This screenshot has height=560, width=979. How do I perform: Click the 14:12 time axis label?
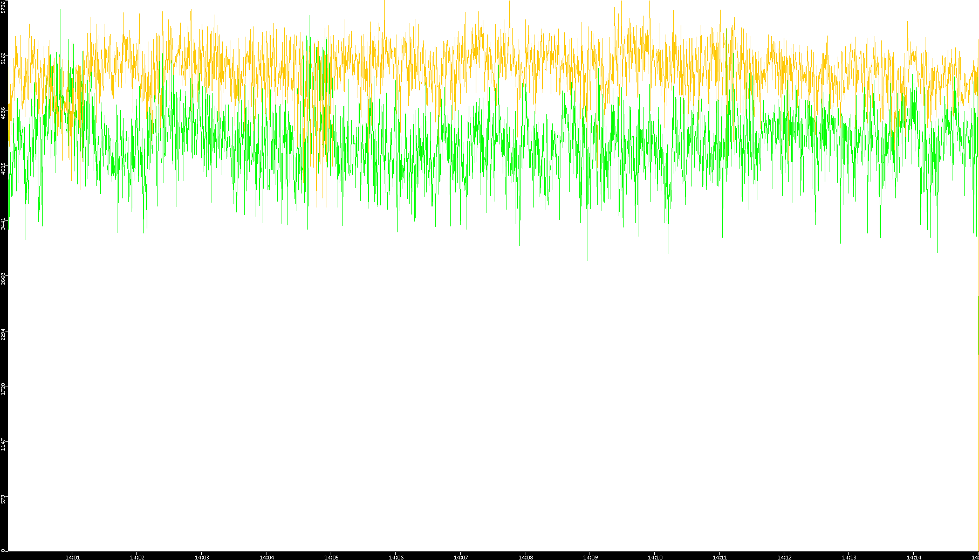784,557
